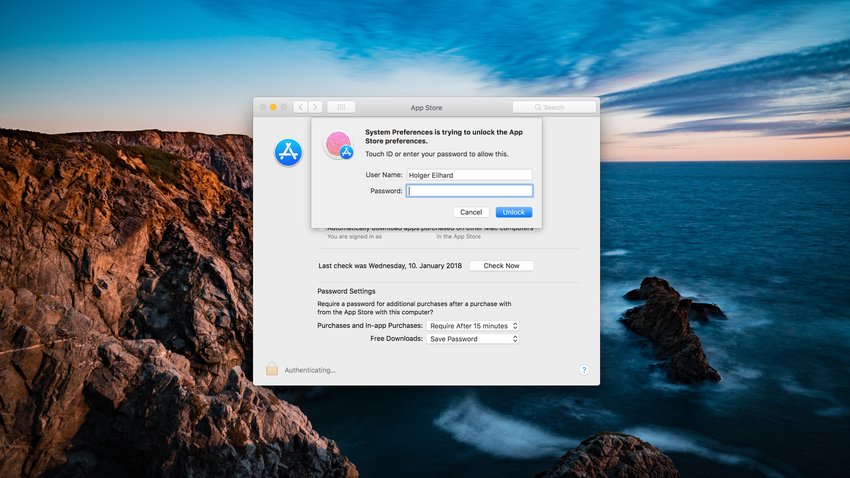Show all preferences grid button
Screen dimensions: 850x478
pos(341,107)
